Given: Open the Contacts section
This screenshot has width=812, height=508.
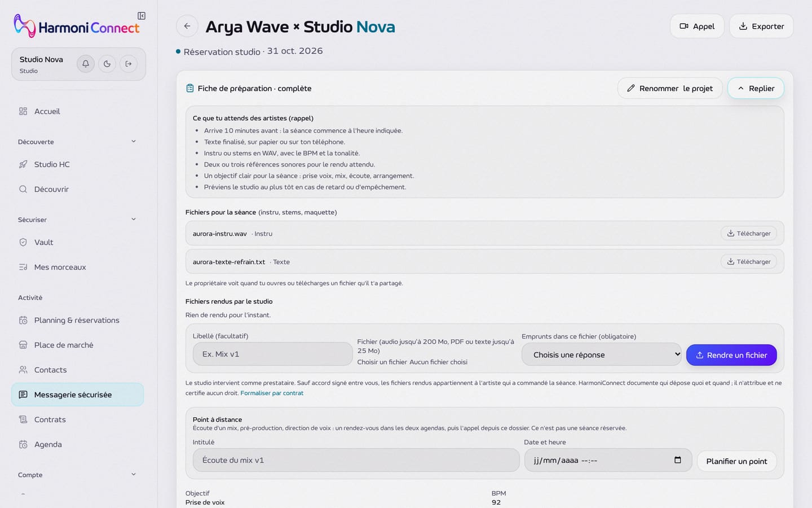Looking at the screenshot, I should tap(77, 370).
